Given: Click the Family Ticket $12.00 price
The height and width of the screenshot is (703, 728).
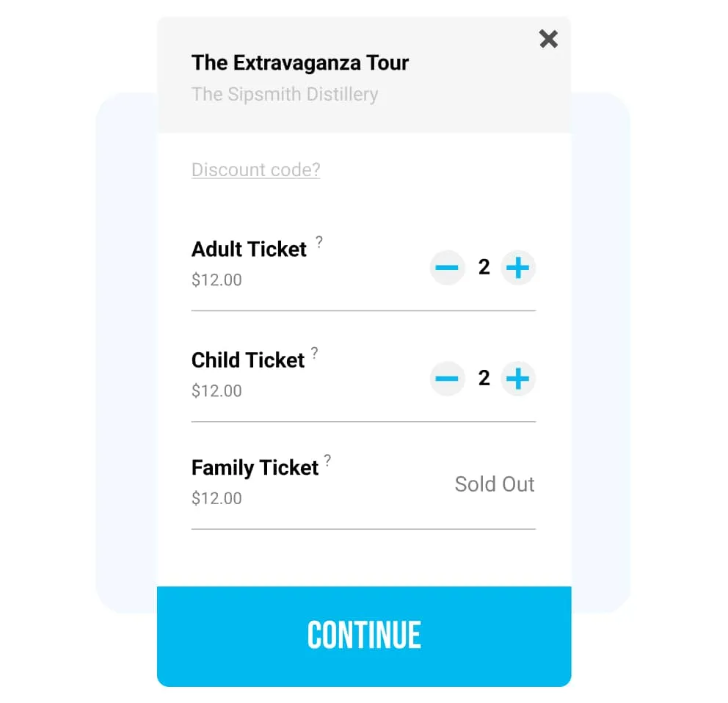Looking at the screenshot, I should pyautogui.click(x=216, y=498).
